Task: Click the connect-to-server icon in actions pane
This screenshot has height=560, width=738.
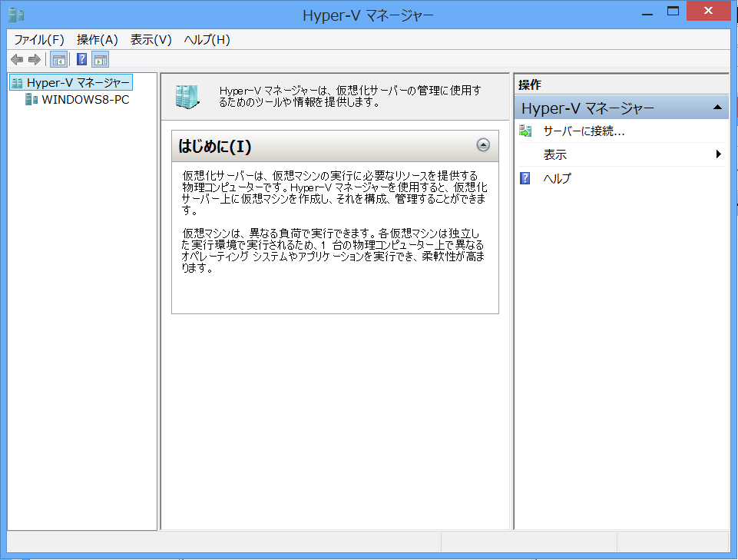Action: (x=525, y=131)
